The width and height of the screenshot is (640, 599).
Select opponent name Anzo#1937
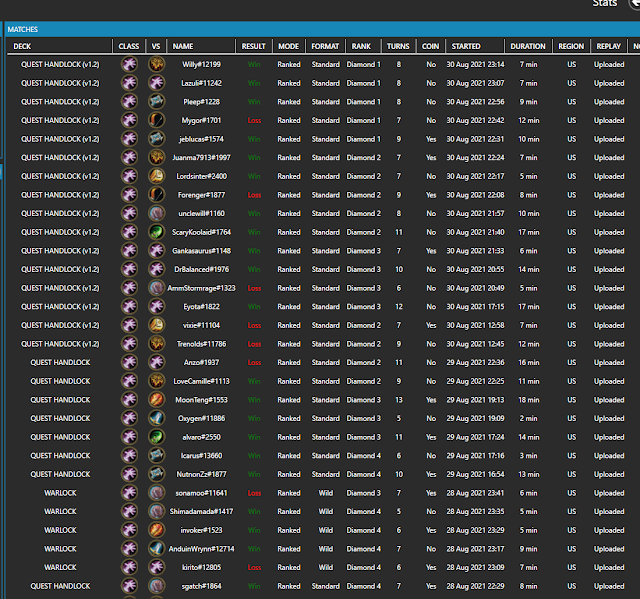pos(201,362)
